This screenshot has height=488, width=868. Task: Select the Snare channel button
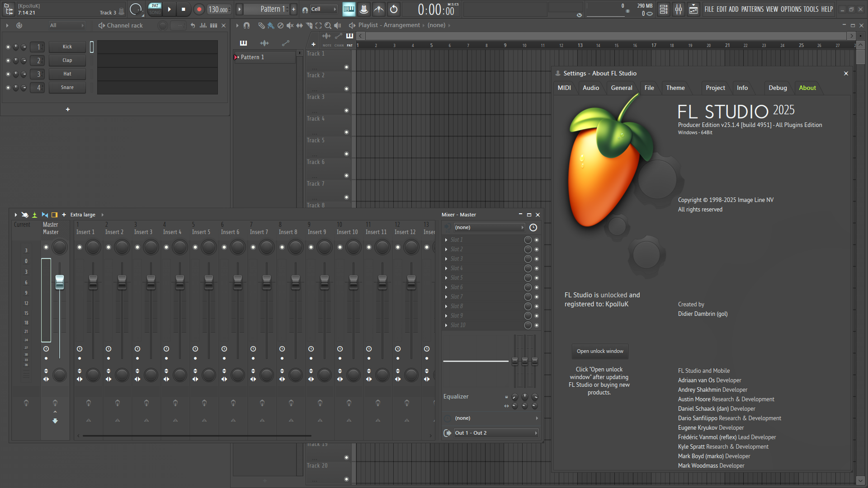point(67,87)
